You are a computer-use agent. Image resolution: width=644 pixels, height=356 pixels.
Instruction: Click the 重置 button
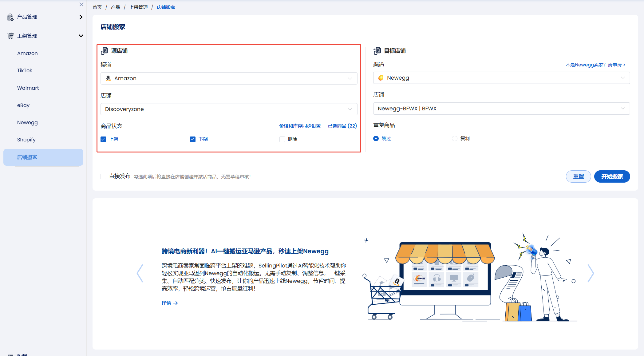578,176
